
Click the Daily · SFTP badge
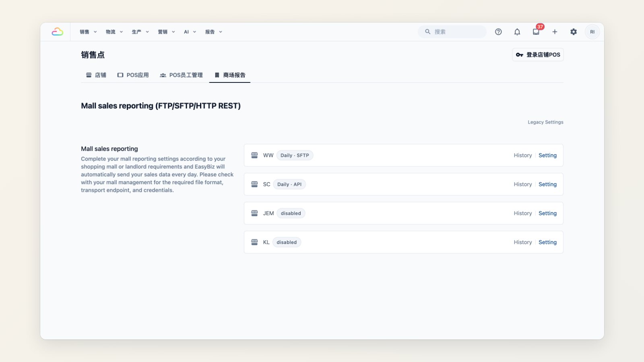[x=295, y=155]
